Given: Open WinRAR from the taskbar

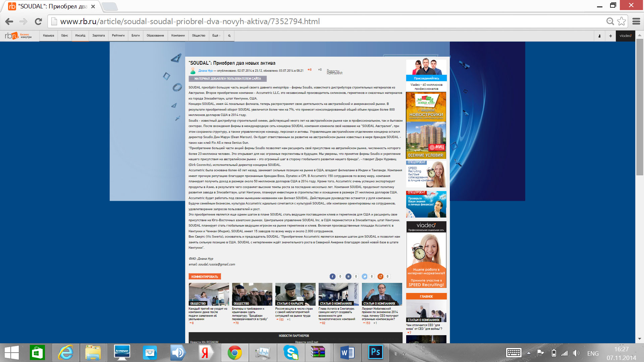Looking at the screenshot, I should coord(318,353).
